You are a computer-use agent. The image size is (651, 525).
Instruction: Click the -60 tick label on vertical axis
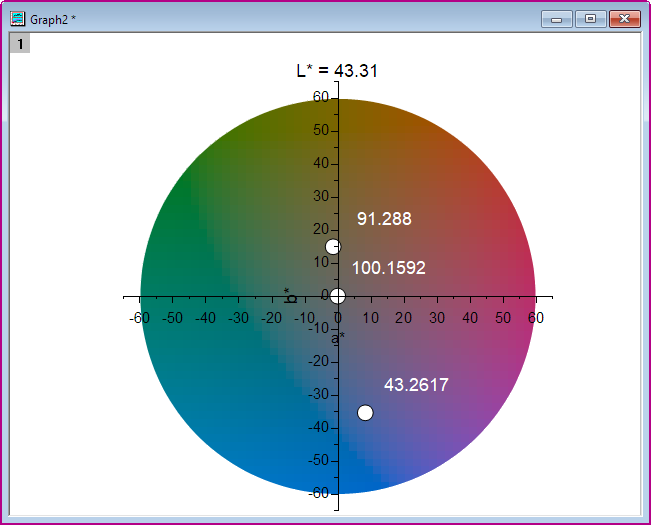318,493
